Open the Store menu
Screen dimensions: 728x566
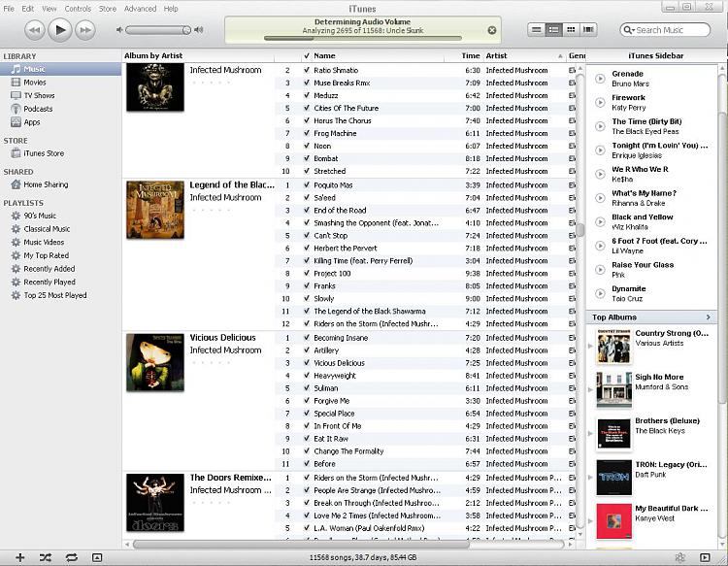107,9
